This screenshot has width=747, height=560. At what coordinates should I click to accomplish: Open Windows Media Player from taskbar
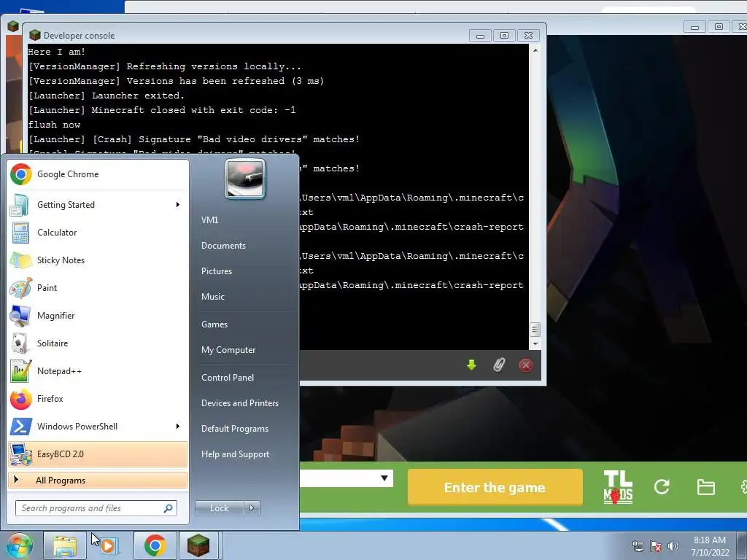109,545
